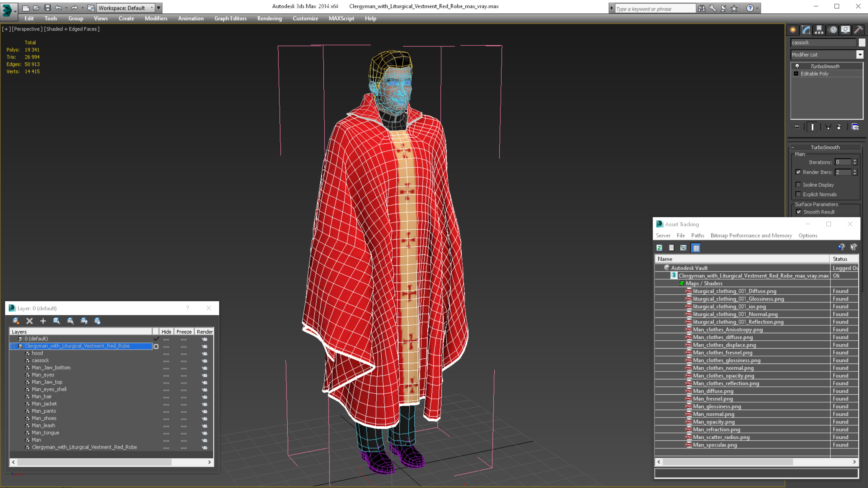The image size is (868, 488).
Task: Click the Communication Center satellite icon
Action: pos(723,8)
